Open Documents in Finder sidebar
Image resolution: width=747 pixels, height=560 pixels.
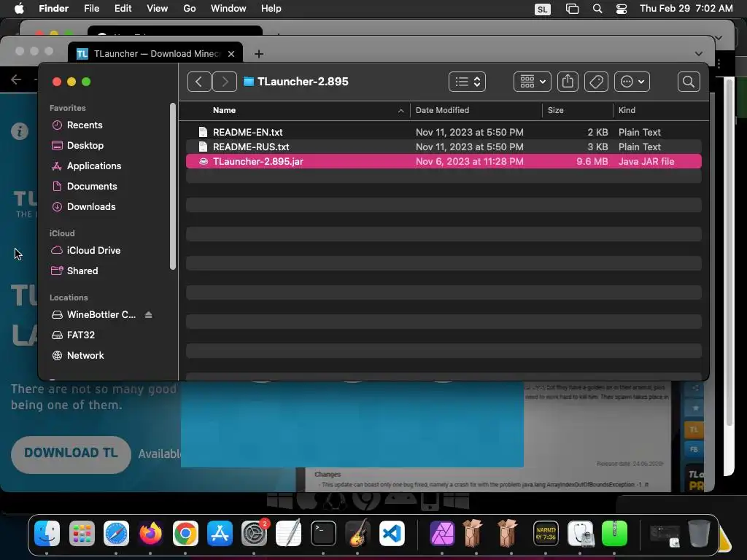point(85,186)
